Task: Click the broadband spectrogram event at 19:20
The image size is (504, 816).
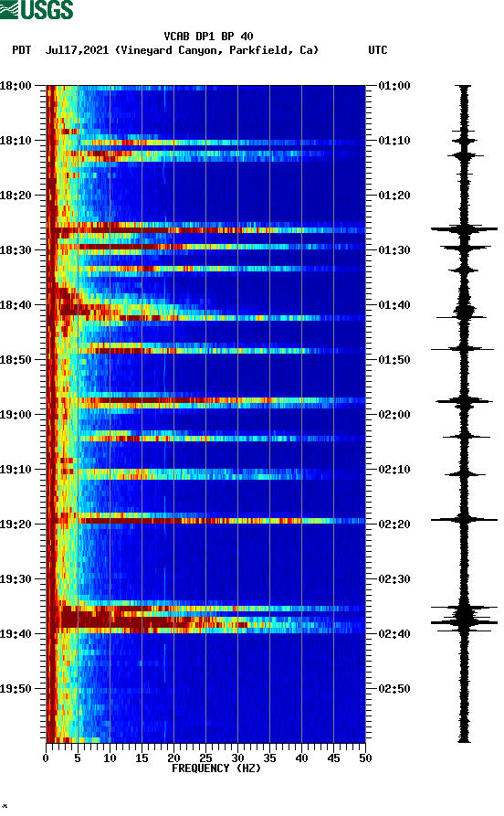Action: [205, 521]
